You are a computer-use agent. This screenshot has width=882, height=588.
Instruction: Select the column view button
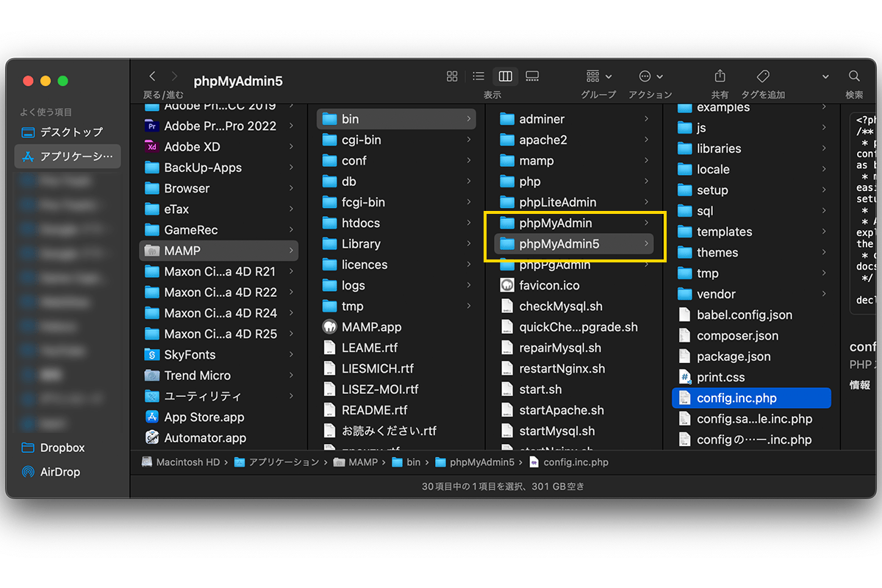(505, 76)
